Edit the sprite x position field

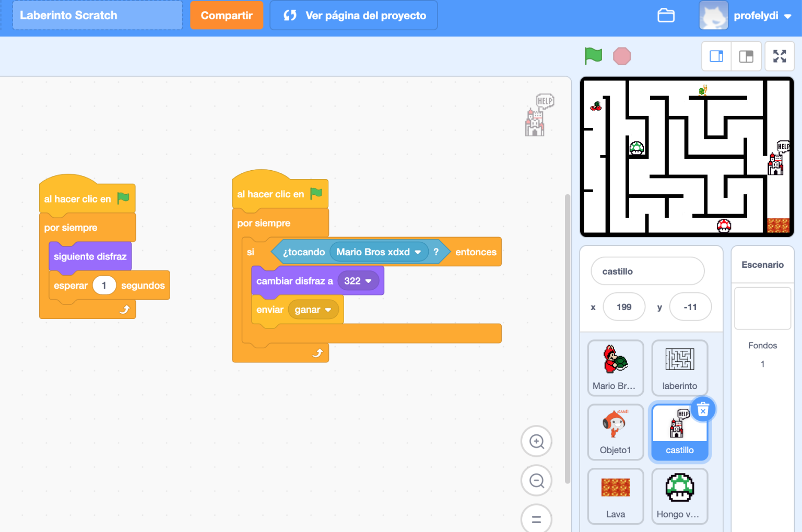[x=624, y=306]
